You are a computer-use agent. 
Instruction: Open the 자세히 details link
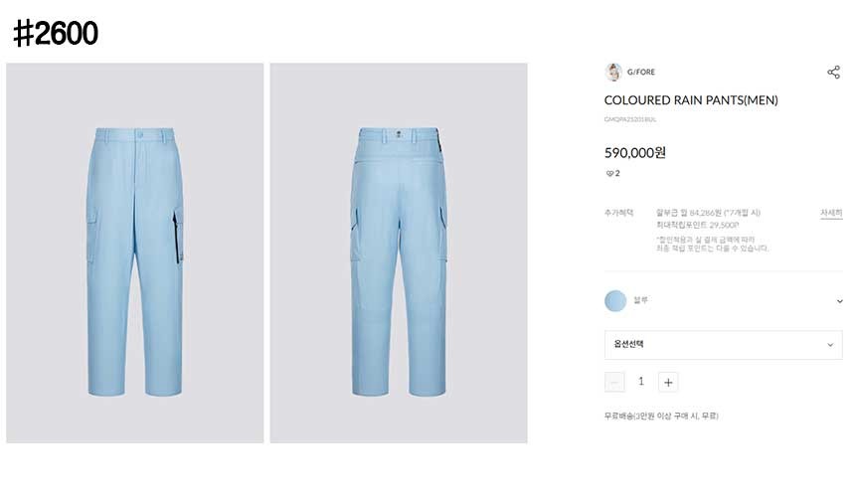tap(831, 213)
